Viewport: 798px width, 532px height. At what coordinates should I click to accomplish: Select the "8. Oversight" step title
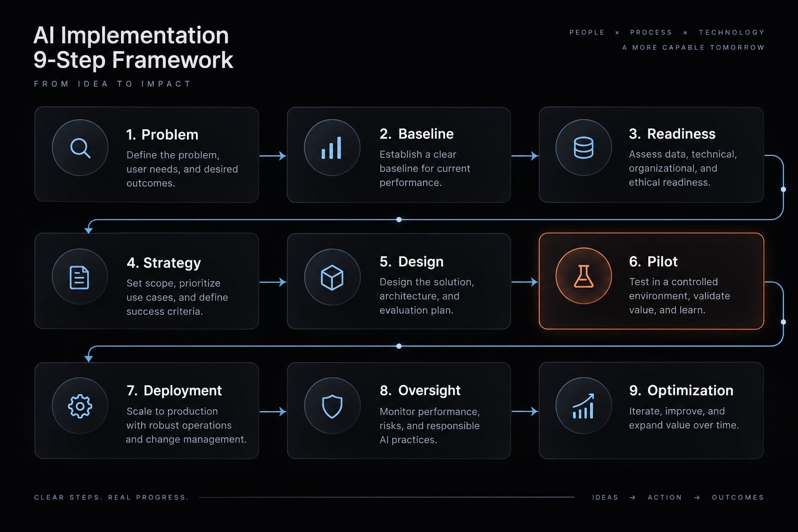(x=420, y=390)
